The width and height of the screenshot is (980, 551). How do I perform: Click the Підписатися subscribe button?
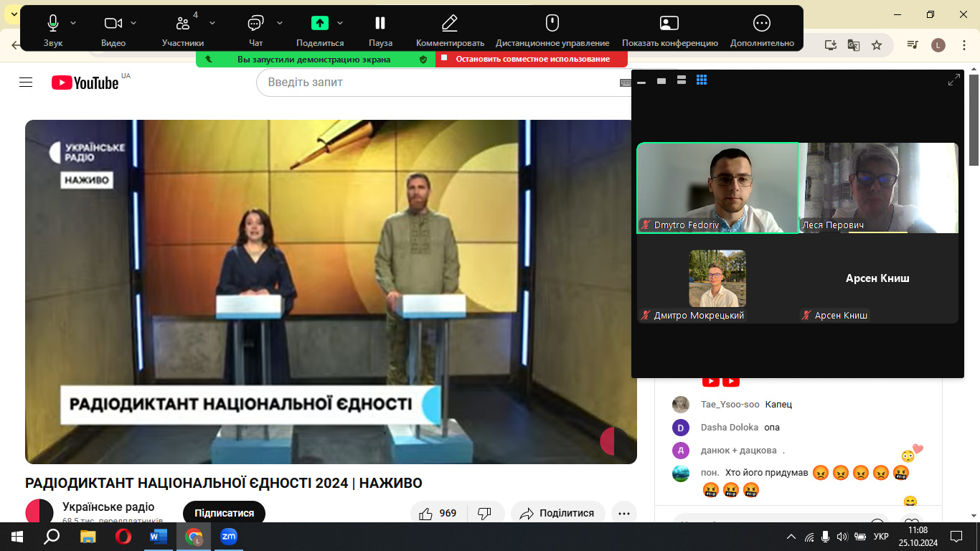pos(224,513)
